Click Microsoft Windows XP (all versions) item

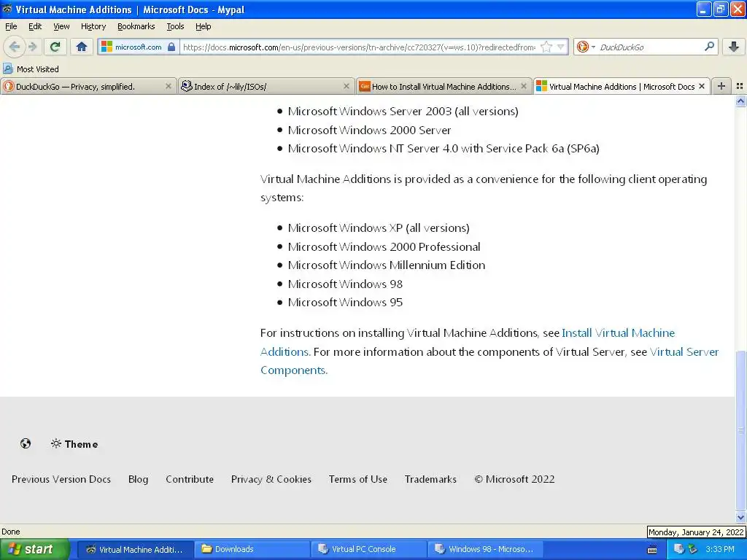pyautogui.click(x=379, y=227)
